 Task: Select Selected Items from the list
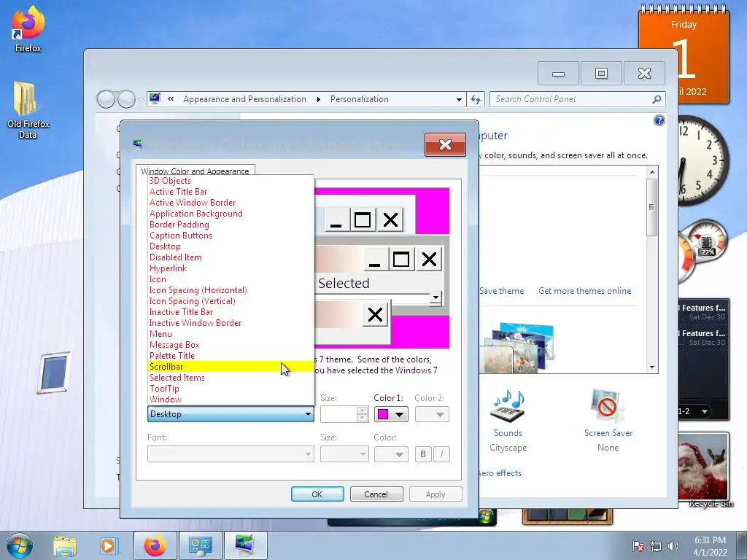231,378
